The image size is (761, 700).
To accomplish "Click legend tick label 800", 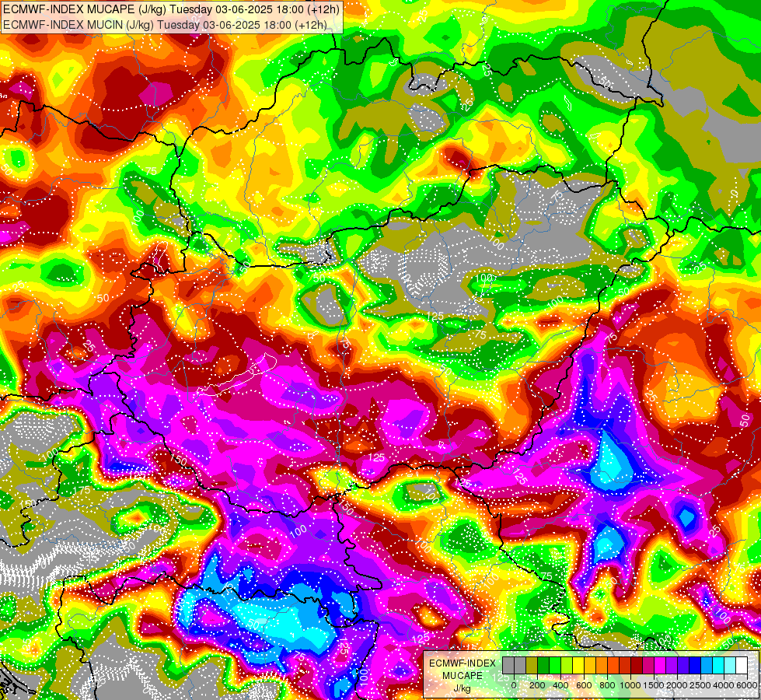I will click(607, 685).
